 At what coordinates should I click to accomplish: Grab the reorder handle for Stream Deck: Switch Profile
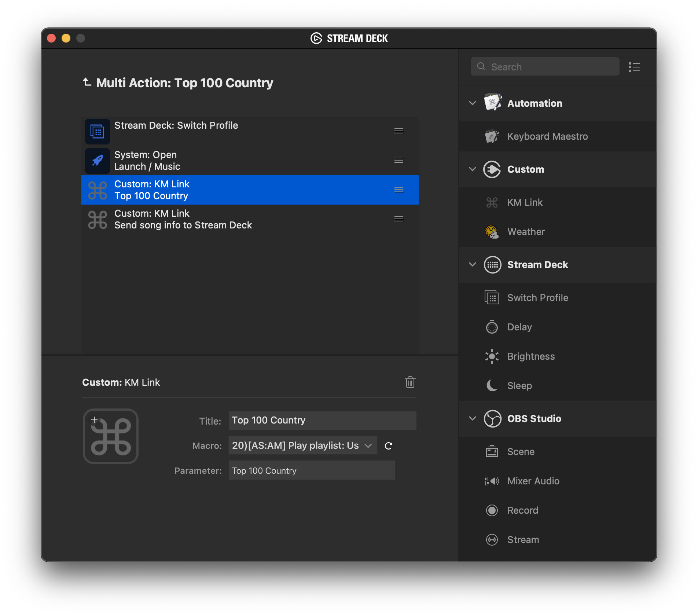click(x=399, y=131)
